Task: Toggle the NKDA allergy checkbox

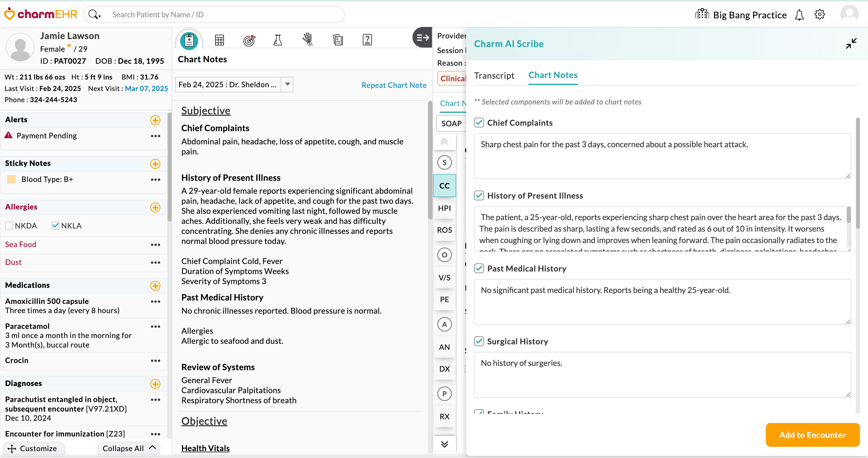Action: coord(9,226)
